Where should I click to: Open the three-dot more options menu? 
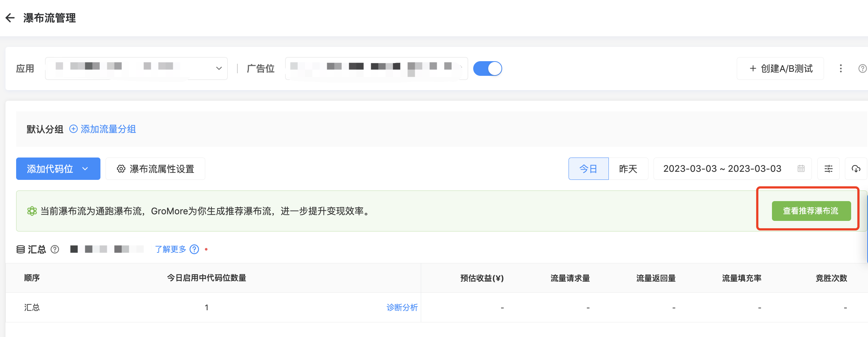(841, 68)
